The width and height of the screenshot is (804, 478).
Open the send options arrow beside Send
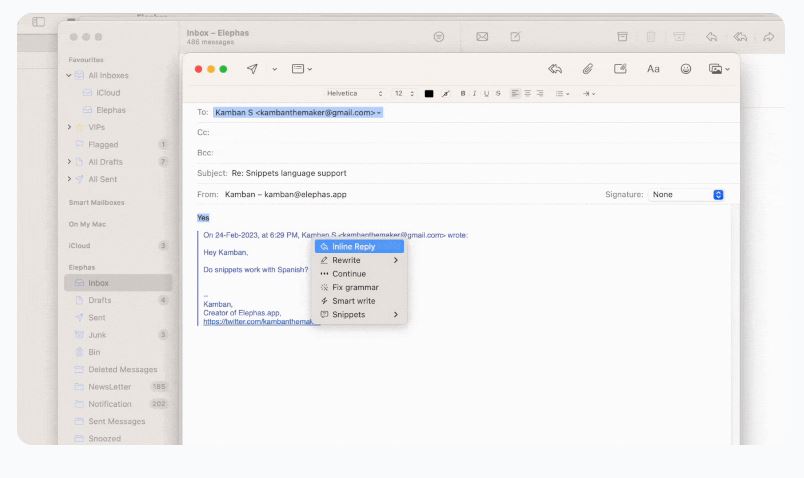[275, 69]
